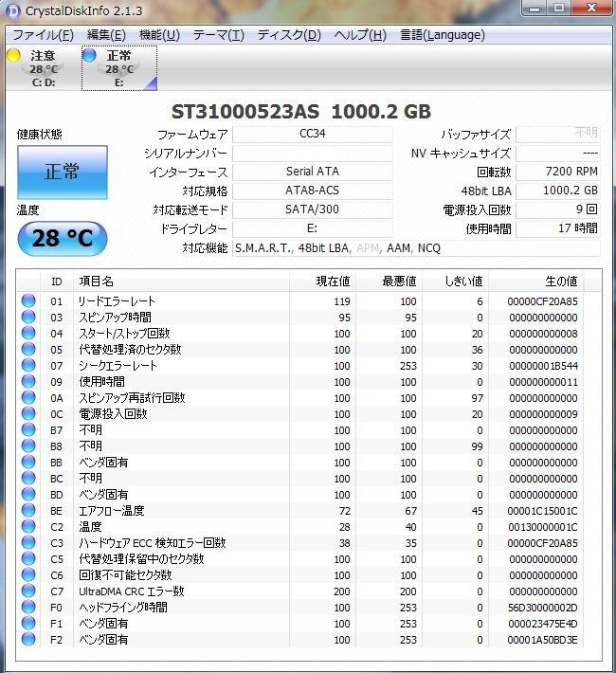Click the 現在値 column header

pos(322,282)
